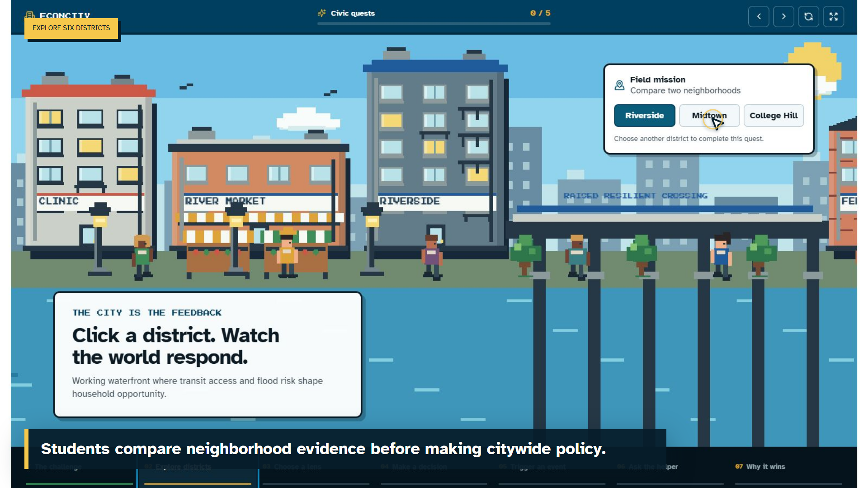Click the 'Working waterfront' description text
The height and width of the screenshot is (488, 868).
198,387
